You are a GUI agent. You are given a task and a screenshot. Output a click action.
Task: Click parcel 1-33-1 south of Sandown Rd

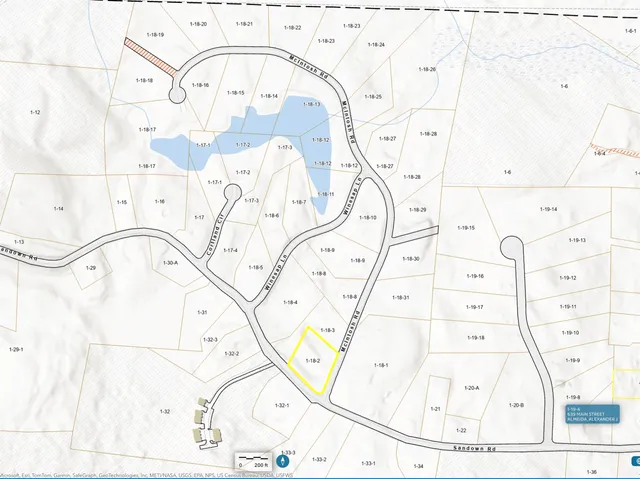367,463
